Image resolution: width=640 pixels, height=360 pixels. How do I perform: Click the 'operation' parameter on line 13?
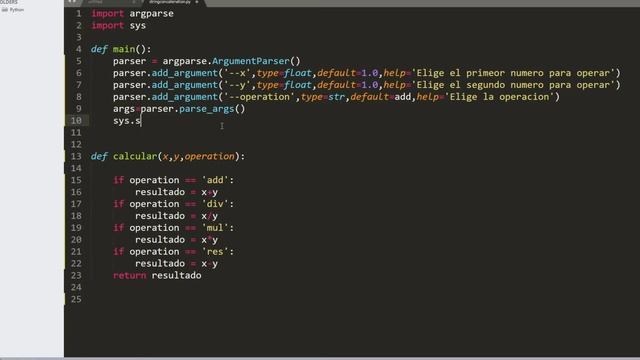pyautogui.click(x=209, y=156)
